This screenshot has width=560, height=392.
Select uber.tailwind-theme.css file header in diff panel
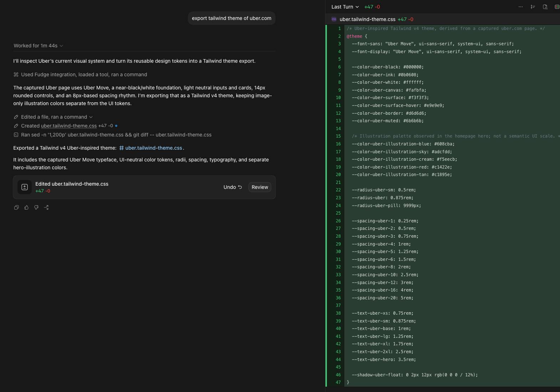click(x=368, y=19)
